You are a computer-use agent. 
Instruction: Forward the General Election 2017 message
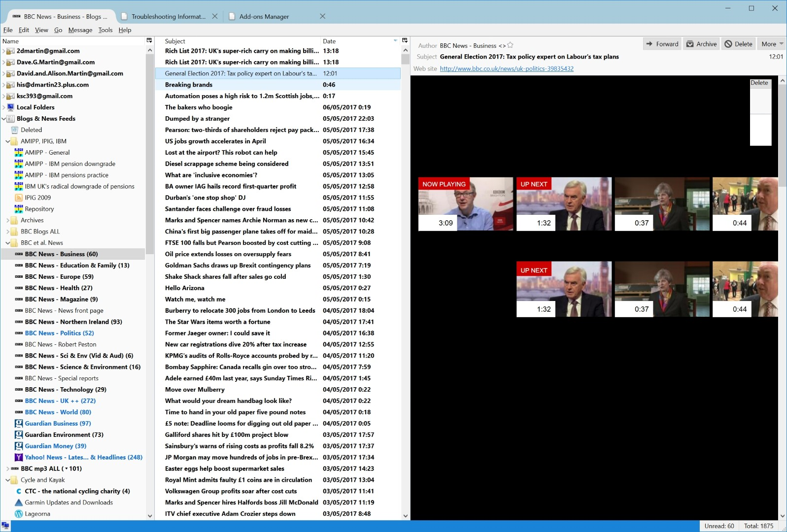pos(662,44)
